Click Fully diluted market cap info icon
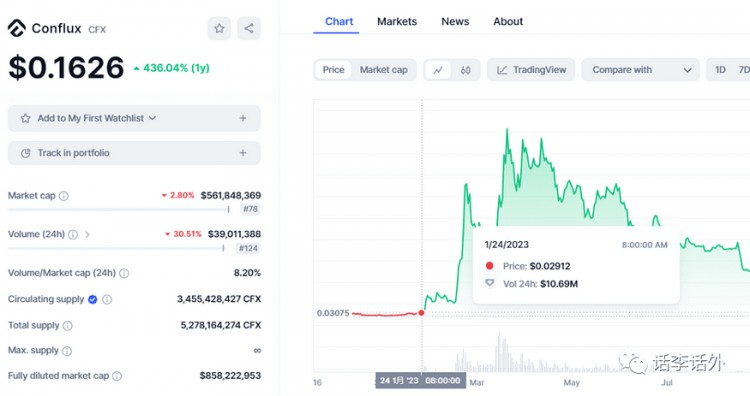The image size is (750, 396). pyautogui.click(x=117, y=376)
